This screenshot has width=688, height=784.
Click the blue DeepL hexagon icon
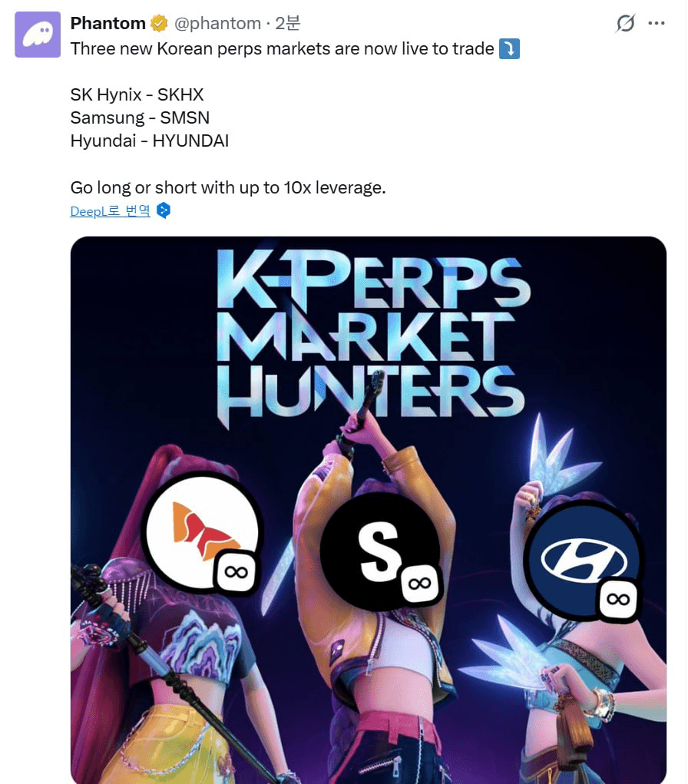[163, 210]
